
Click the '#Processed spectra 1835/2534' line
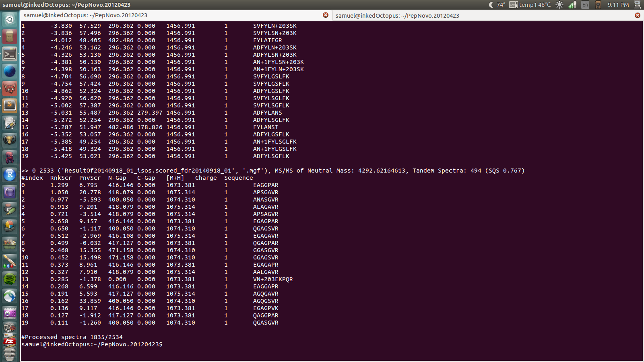pyautogui.click(x=72, y=337)
